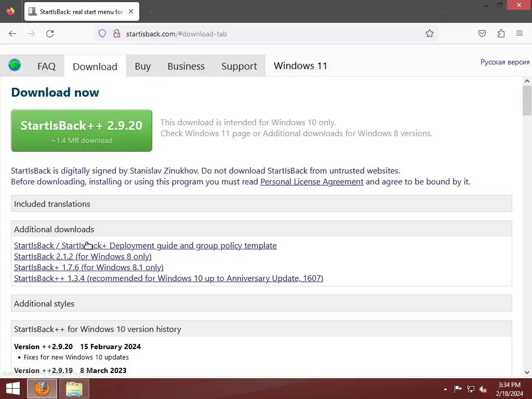
Task: Collapse the Additional downloads section
Action: coord(261,229)
